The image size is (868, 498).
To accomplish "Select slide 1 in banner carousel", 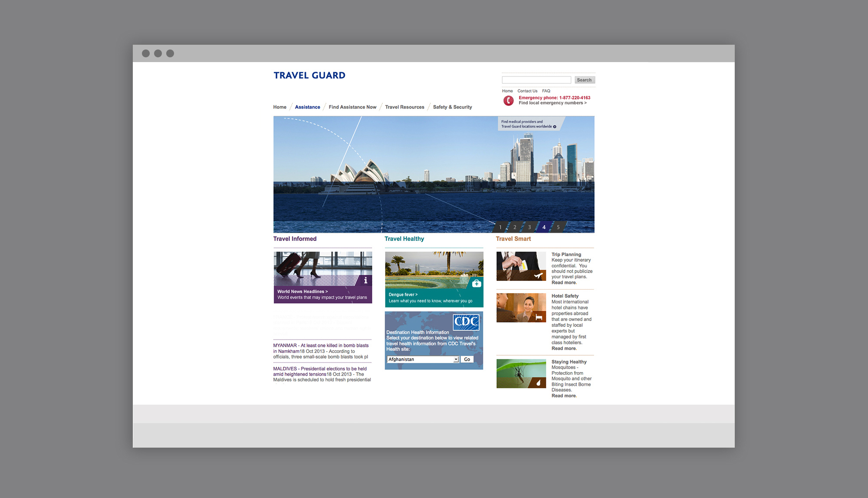I will point(500,227).
